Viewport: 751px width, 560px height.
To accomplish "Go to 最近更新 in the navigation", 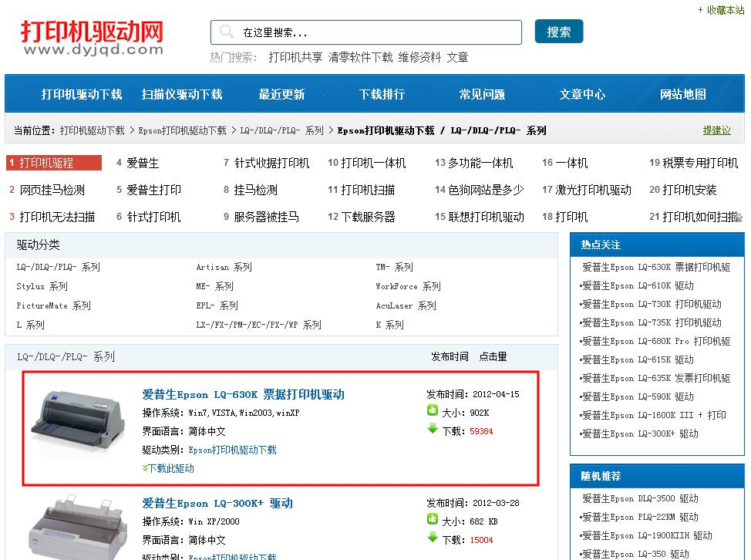I will coord(281,94).
